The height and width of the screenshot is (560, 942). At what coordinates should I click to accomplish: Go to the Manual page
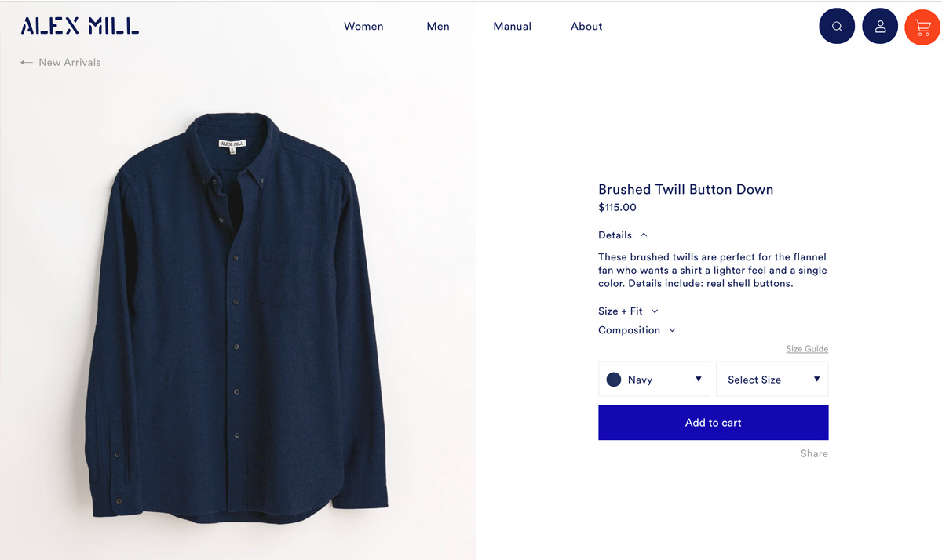point(512,27)
